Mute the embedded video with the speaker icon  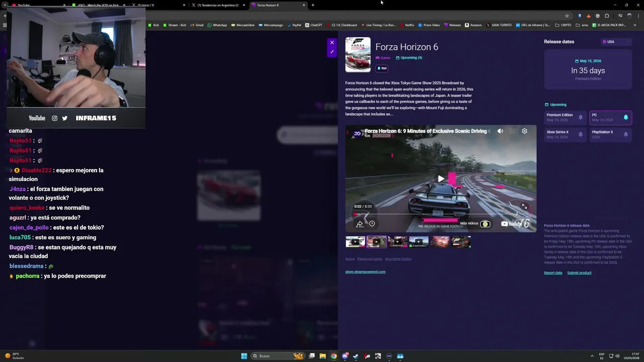500,131
